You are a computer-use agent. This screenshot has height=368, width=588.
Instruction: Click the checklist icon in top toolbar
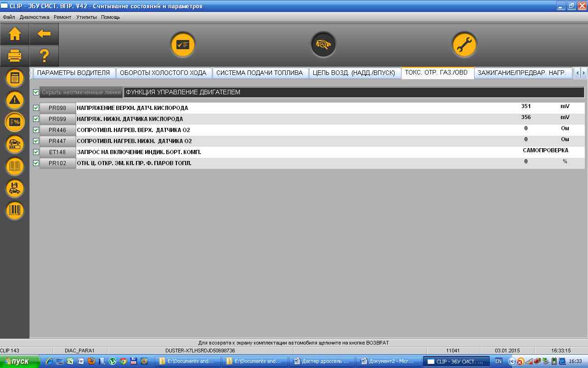coord(183,45)
